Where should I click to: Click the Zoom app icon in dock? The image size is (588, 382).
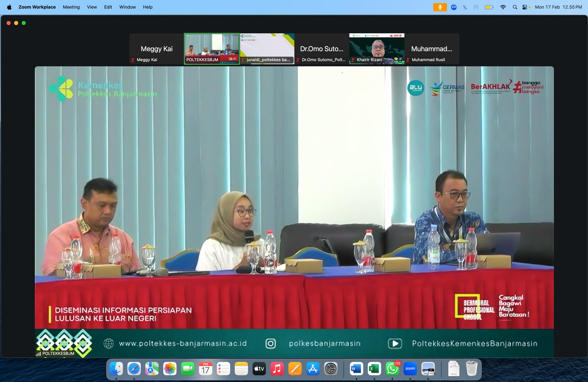(x=410, y=369)
